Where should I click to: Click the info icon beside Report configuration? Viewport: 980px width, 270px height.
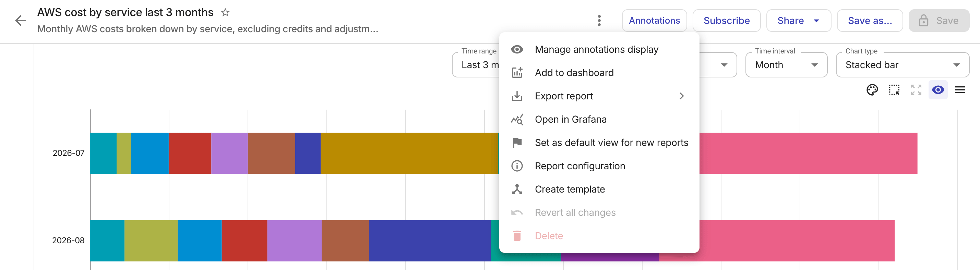[x=517, y=166]
